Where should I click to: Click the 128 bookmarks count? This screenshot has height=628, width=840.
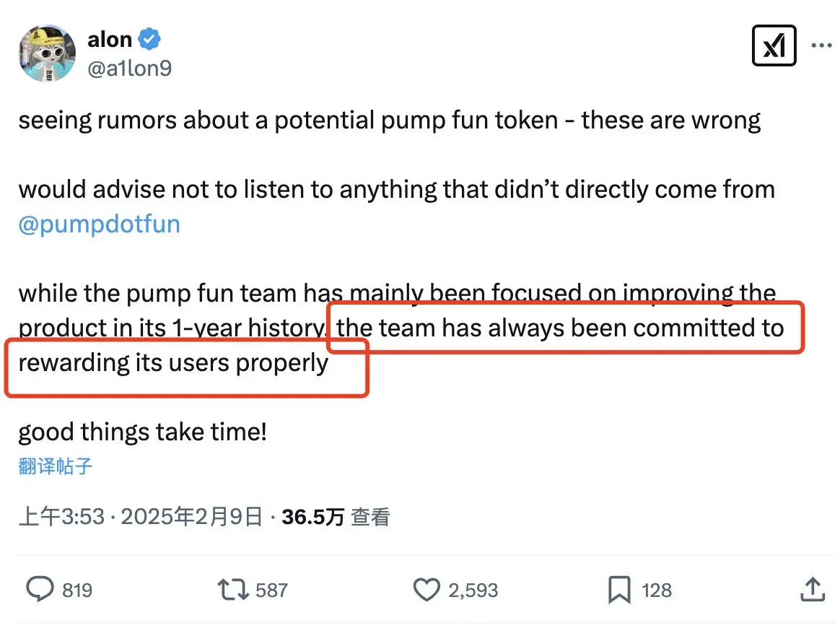coord(656,590)
